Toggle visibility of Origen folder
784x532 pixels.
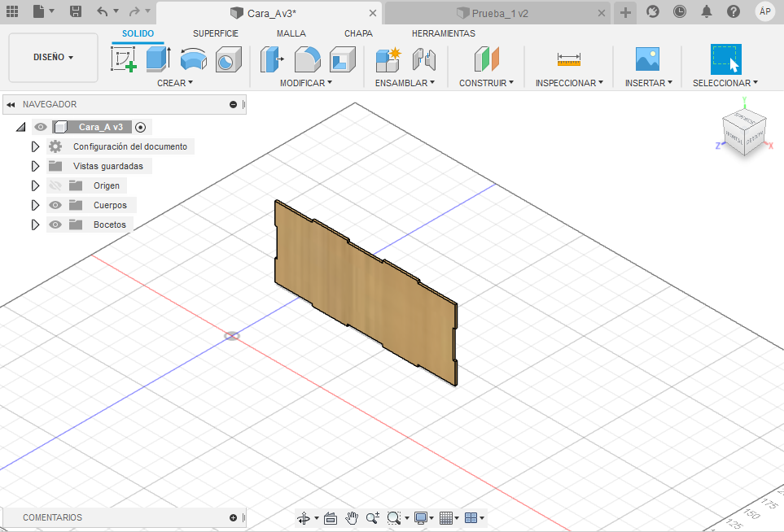55,185
